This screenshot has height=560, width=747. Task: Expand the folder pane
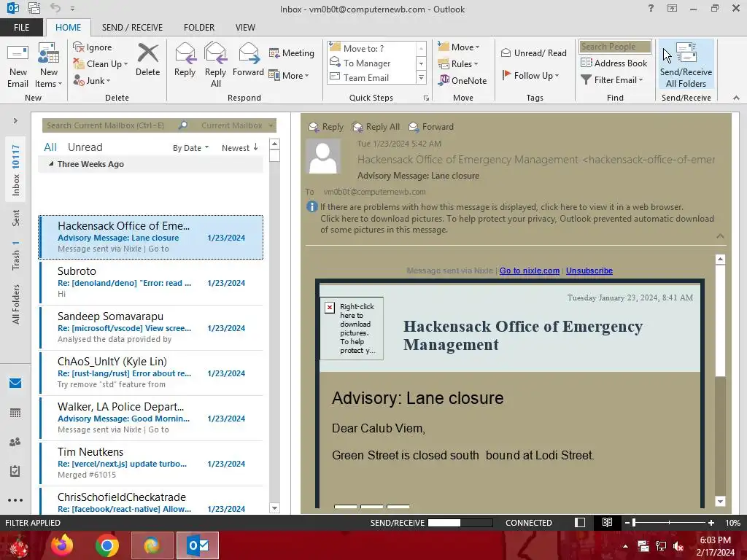(15, 121)
